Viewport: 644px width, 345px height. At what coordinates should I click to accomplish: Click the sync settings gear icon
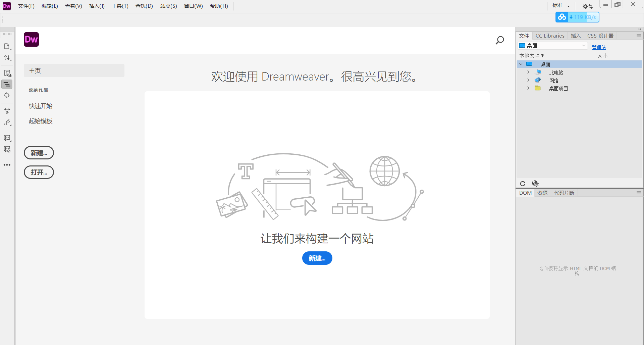coord(587,6)
